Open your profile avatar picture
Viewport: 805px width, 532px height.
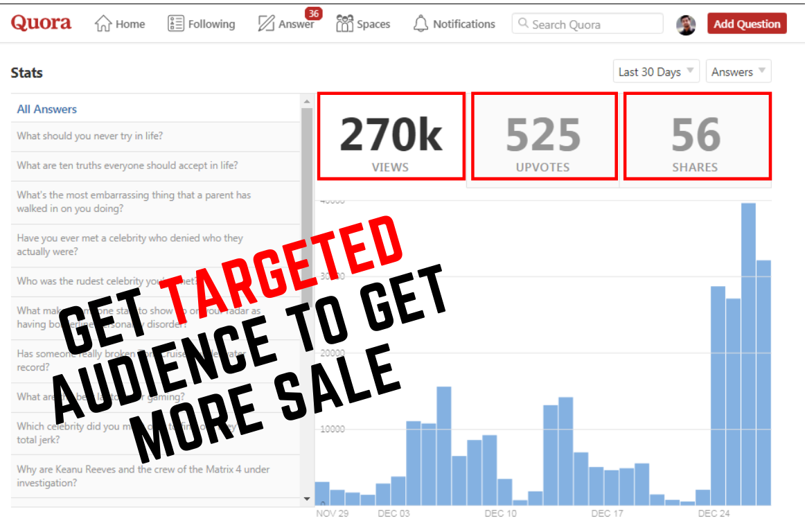click(686, 23)
